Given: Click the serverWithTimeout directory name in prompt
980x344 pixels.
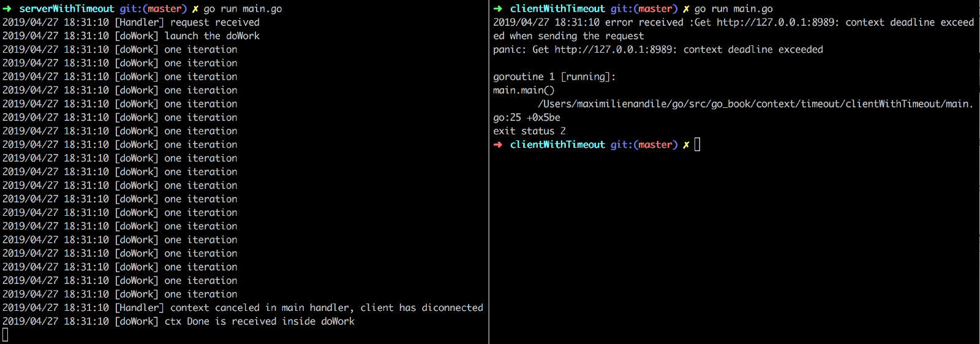Looking at the screenshot, I should click(x=67, y=9).
